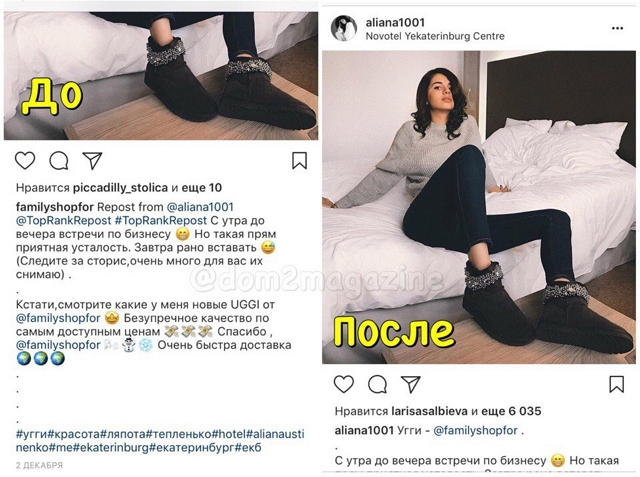Like the familyshopfor repost with heart icon
Screen dimensions: 640x477
pyautogui.click(x=25, y=160)
